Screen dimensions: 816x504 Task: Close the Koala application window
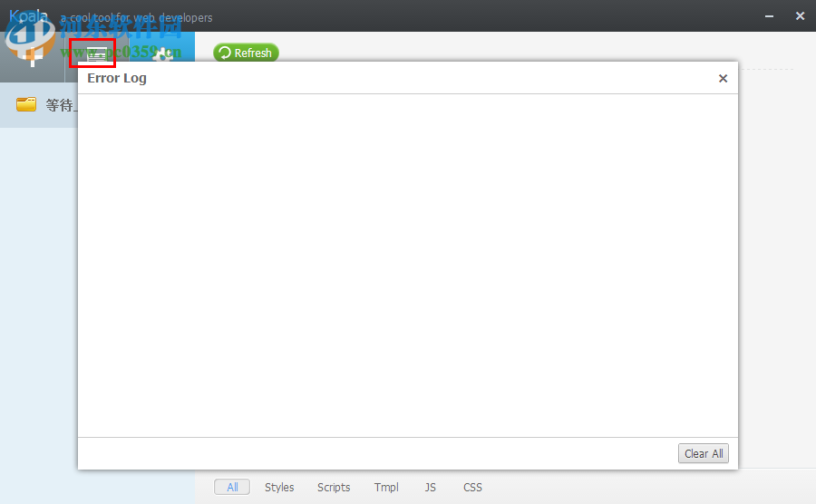pyautogui.click(x=800, y=16)
